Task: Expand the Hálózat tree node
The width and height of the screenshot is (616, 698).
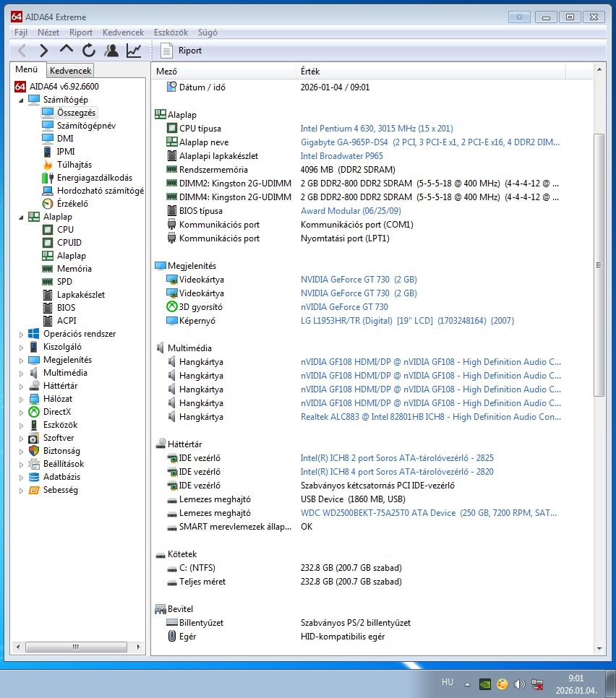Action: pyautogui.click(x=21, y=400)
